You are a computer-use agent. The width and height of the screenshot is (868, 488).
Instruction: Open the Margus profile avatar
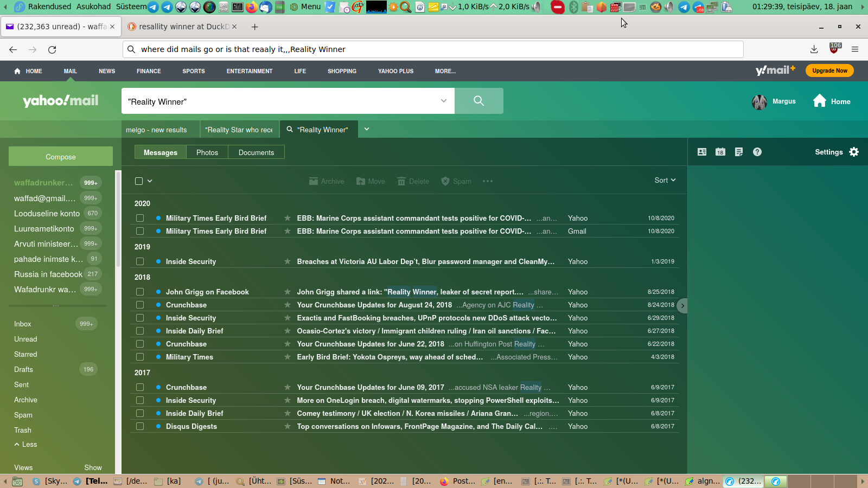[x=759, y=101]
